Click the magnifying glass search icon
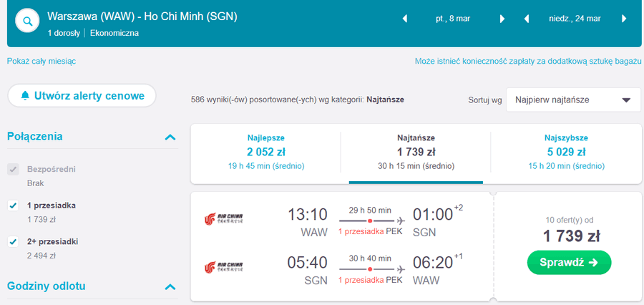The height and width of the screenshot is (305, 644). [27, 21]
